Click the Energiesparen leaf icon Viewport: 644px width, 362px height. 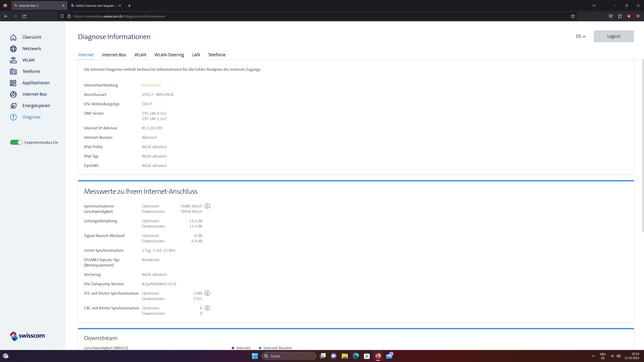(x=13, y=106)
